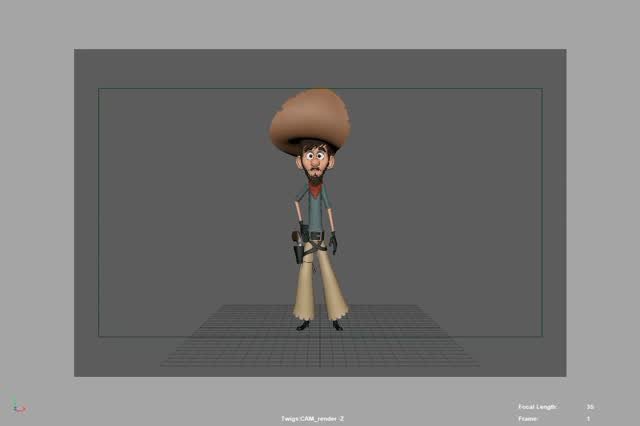640x426 pixels.
Task: Select the character's red bandana
Action: pyautogui.click(x=316, y=189)
